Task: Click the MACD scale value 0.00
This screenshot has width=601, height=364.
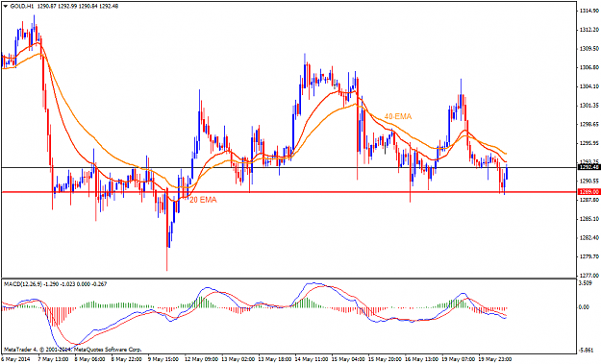Action: point(584,307)
